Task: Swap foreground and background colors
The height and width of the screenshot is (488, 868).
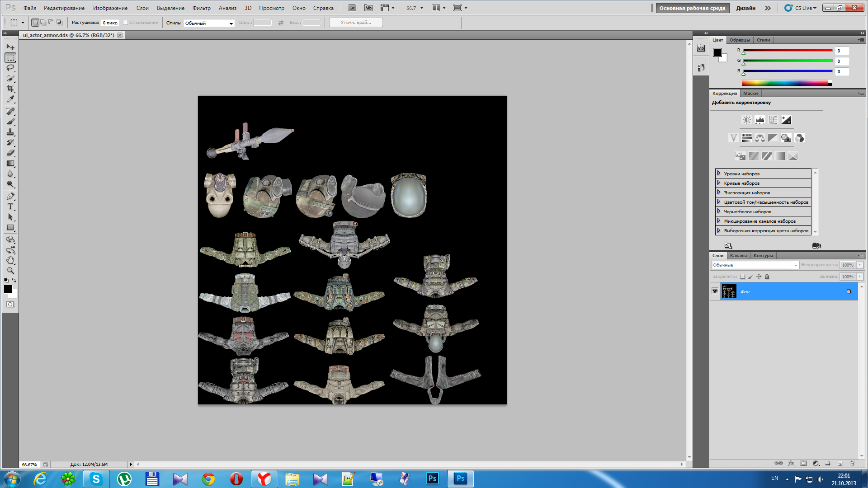Action: (x=14, y=280)
